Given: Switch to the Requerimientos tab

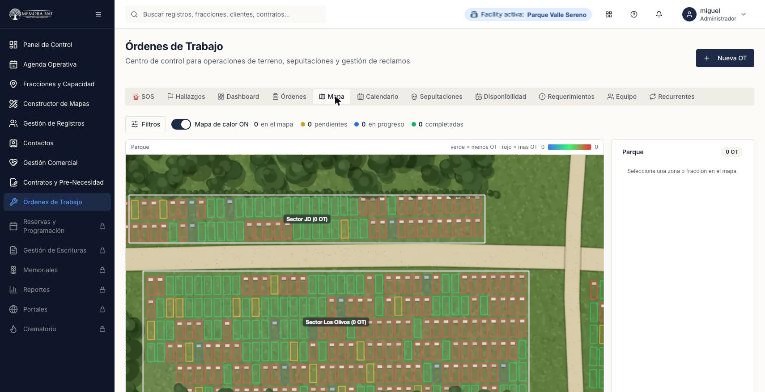Looking at the screenshot, I should (x=566, y=97).
